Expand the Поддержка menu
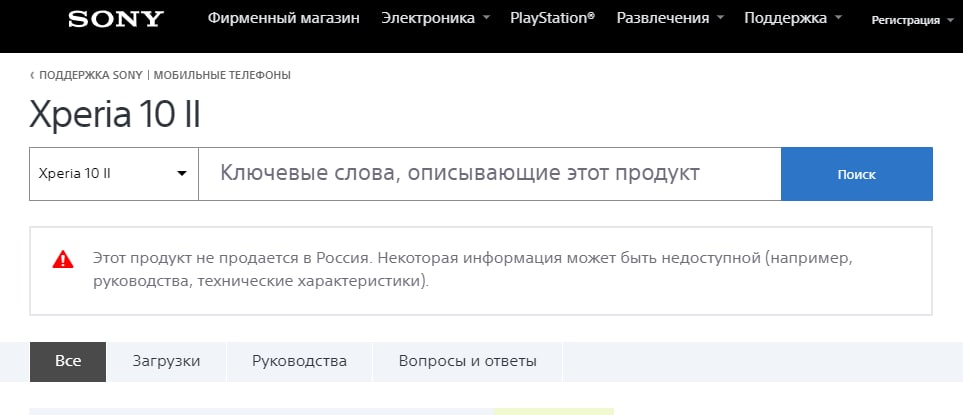The width and height of the screenshot is (963, 415). pyautogui.click(x=793, y=18)
